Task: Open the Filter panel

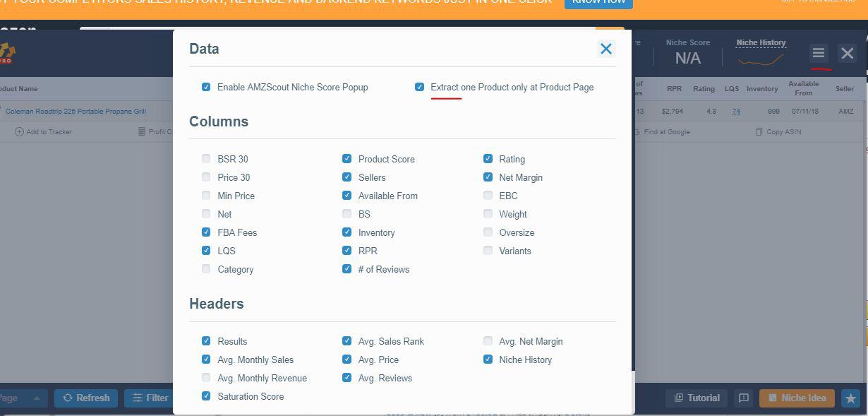Action: click(x=149, y=398)
